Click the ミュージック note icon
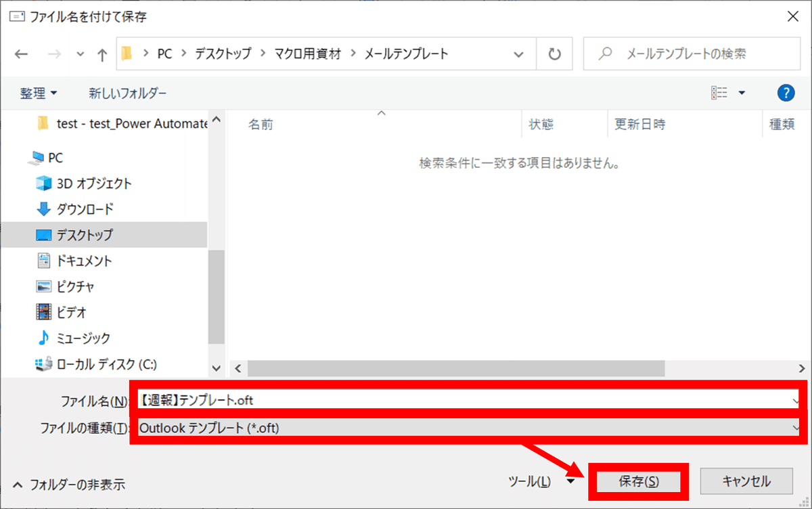Viewport: 812px width, 509px height. tap(43, 337)
